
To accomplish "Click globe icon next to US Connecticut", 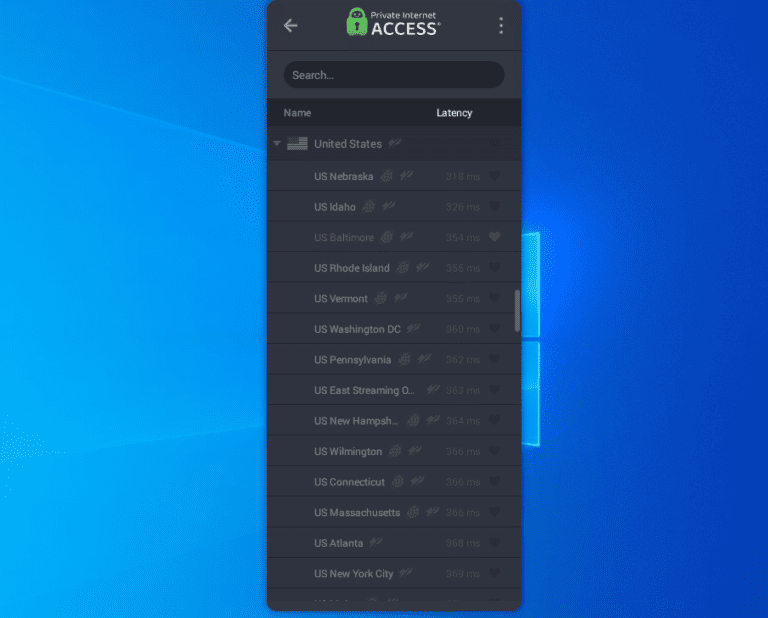I will (x=397, y=481).
